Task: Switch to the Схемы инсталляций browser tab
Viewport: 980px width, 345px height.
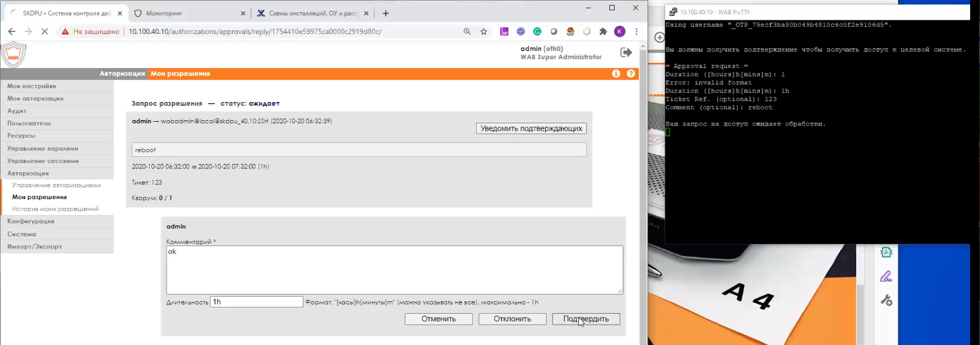Action: (313, 13)
